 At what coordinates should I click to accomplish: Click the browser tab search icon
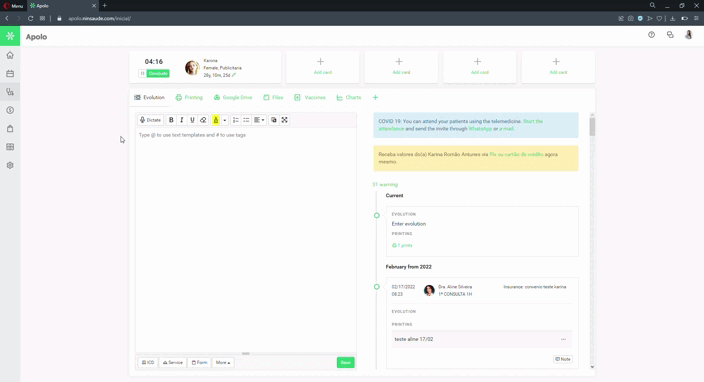click(x=652, y=5)
